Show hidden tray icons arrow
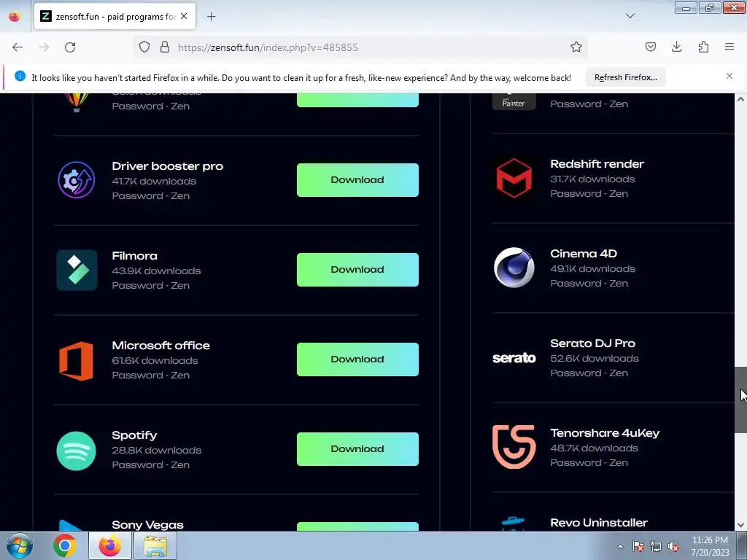 click(x=620, y=547)
